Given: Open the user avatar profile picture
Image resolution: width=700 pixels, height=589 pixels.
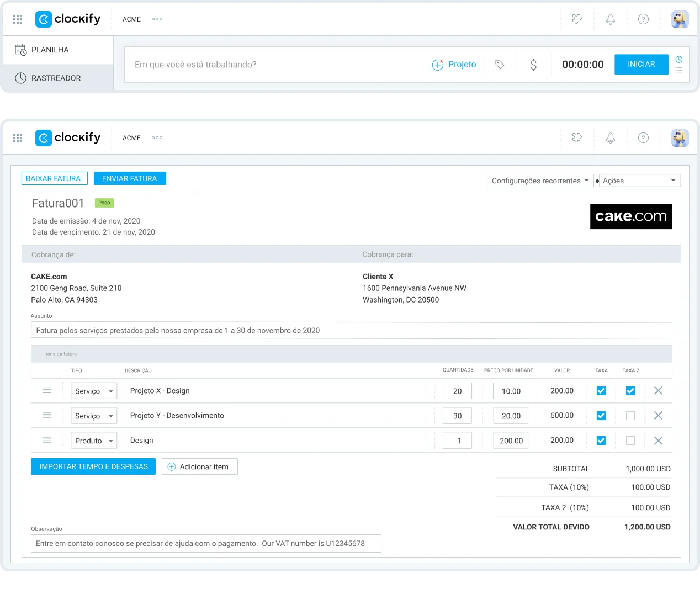Looking at the screenshot, I should pos(680,19).
